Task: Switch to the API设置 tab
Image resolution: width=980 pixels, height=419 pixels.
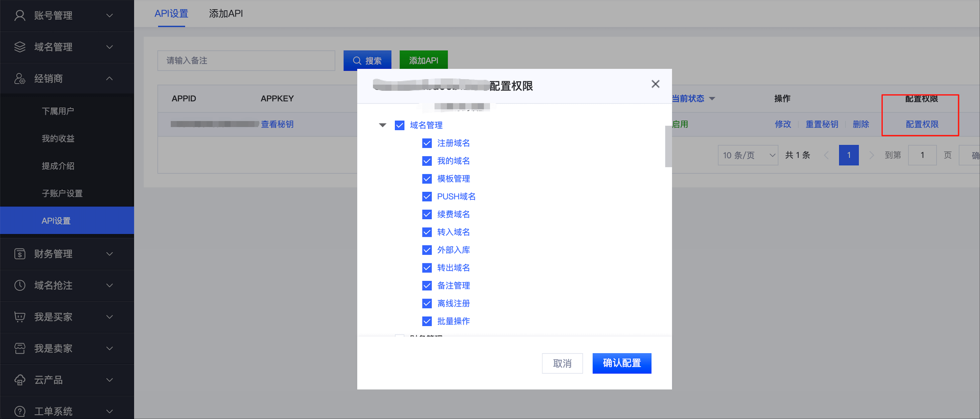Action: (x=171, y=14)
